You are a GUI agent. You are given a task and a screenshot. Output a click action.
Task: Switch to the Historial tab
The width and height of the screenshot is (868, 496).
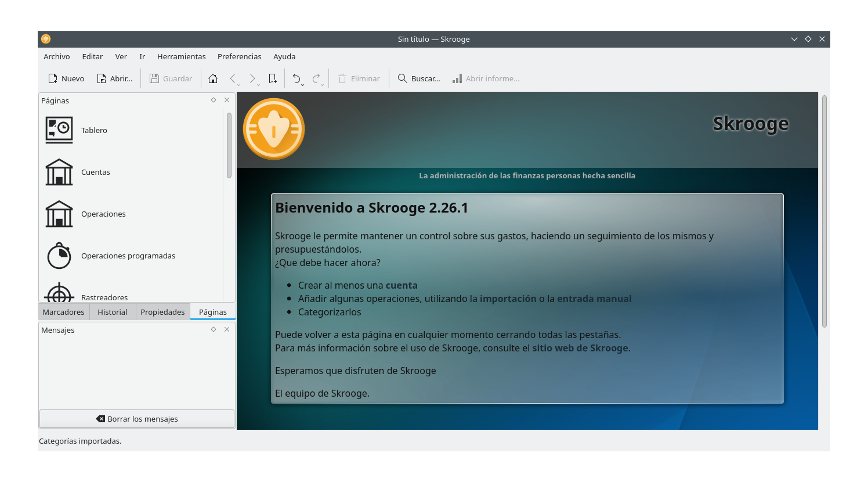point(112,312)
